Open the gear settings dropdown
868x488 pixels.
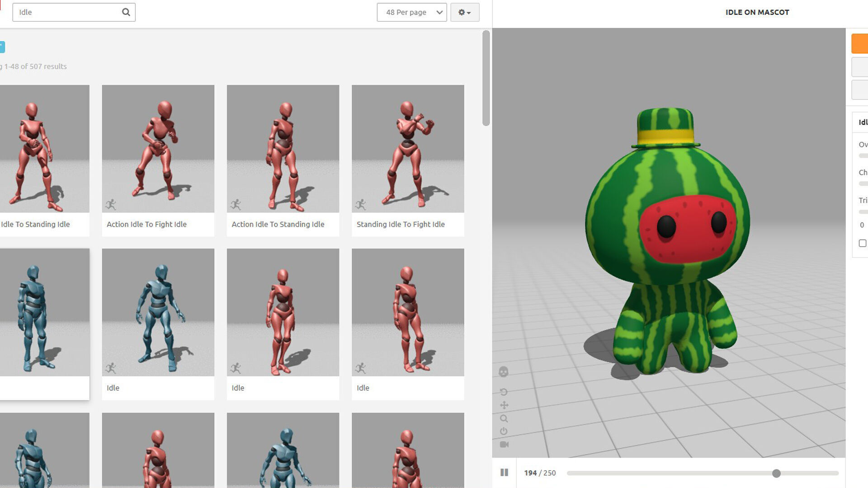coord(465,12)
